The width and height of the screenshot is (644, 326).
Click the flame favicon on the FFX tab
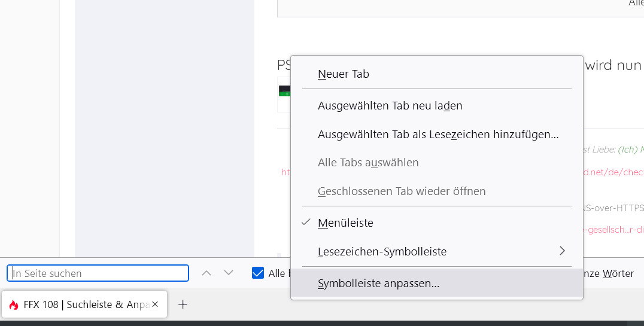click(x=14, y=304)
